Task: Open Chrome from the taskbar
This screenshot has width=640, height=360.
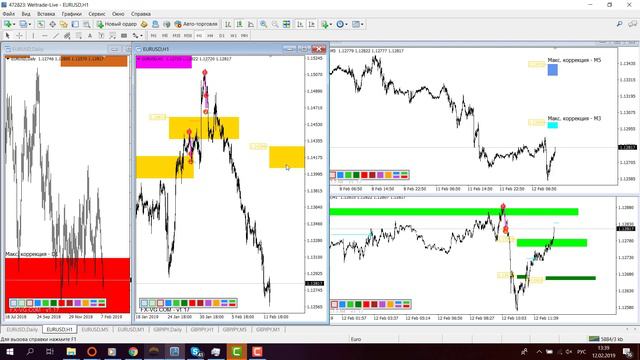Action: tap(133, 351)
